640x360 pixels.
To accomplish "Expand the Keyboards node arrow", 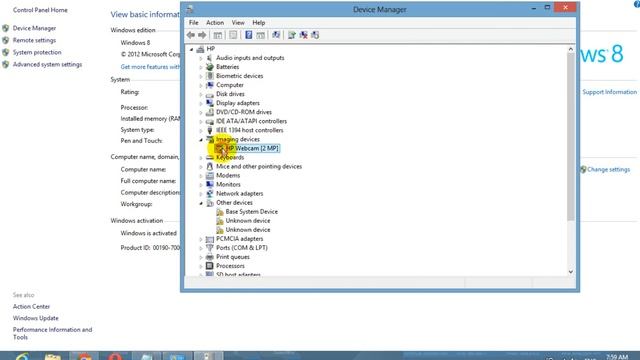I will tap(201, 158).
